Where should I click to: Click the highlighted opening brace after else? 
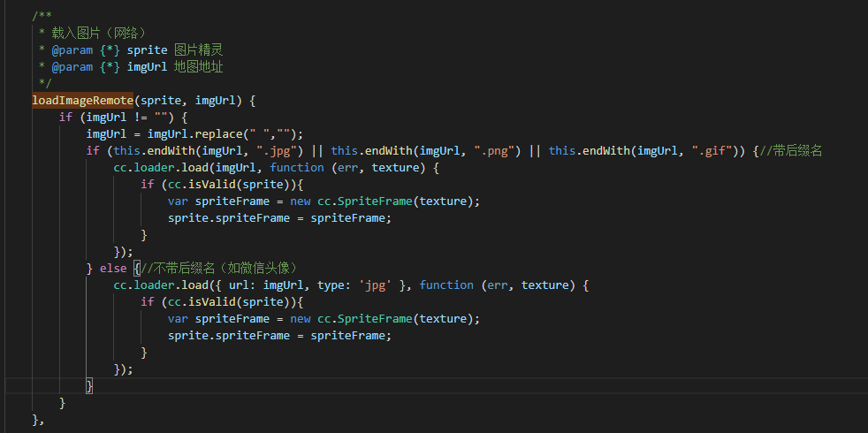(x=137, y=268)
